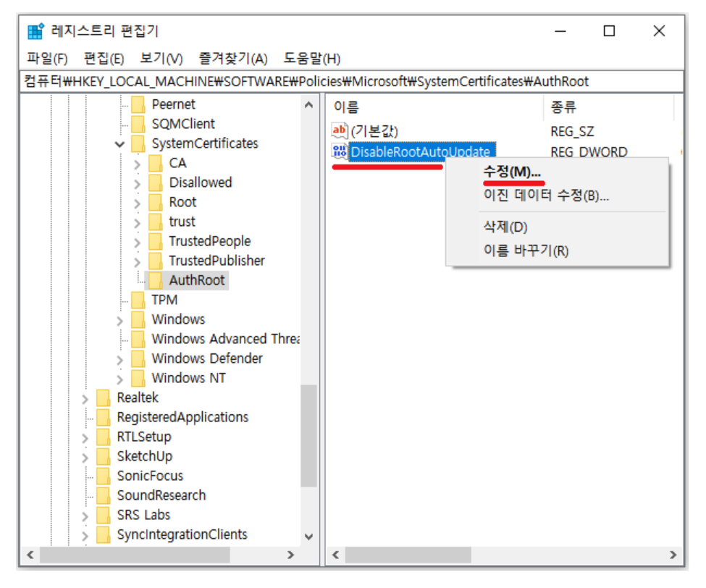The height and width of the screenshot is (588, 706).
Task: Expand the trust key
Action: [x=138, y=223]
